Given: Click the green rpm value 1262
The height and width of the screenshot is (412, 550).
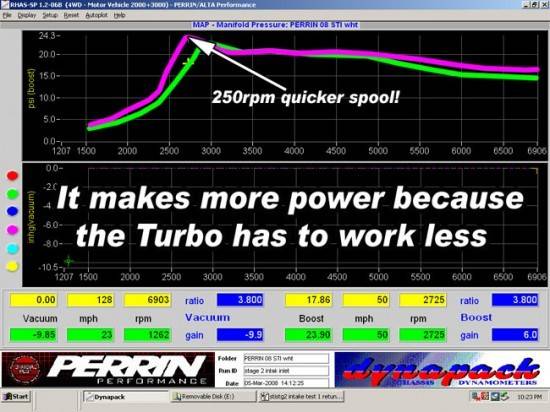Looking at the screenshot, I should coord(147,335).
